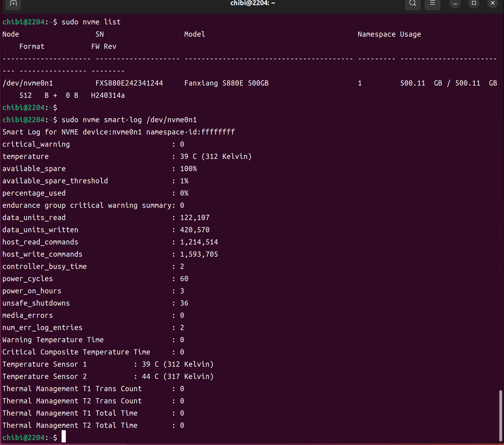Click the serial number FXS880E242341244
The height and width of the screenshot is (445, 504).
(x=129, y=83)
